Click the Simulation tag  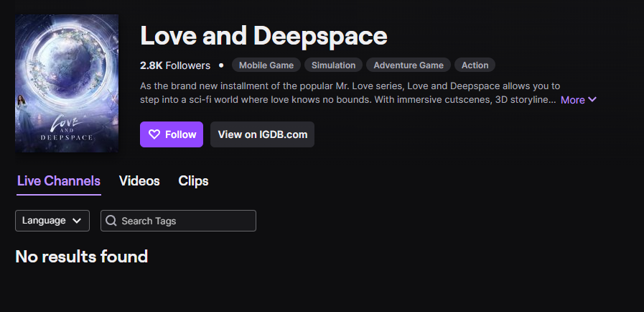[x=333, y=65]
